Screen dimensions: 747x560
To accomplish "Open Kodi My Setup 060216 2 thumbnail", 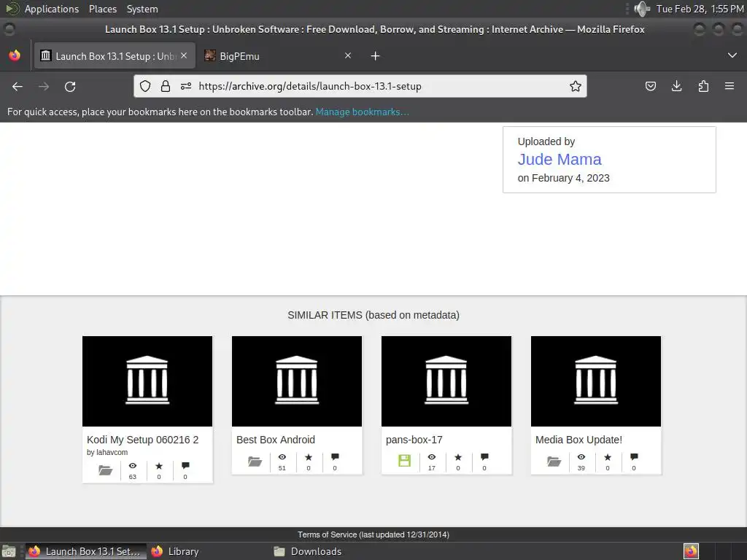I will point(147,381).
